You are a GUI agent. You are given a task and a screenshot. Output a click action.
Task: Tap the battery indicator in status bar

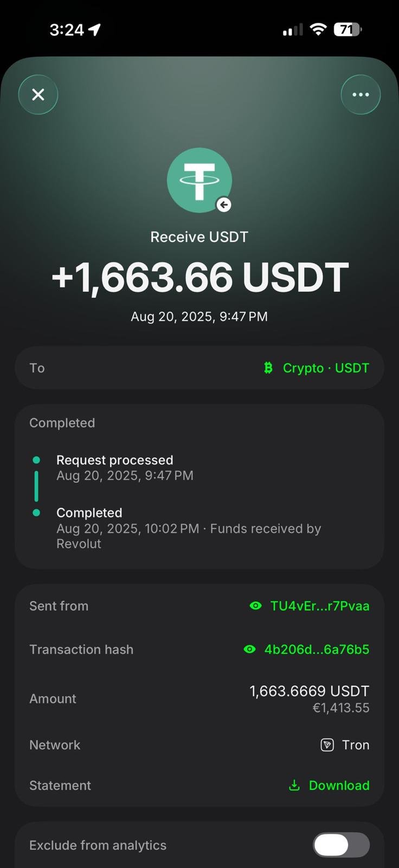(347, 29)
